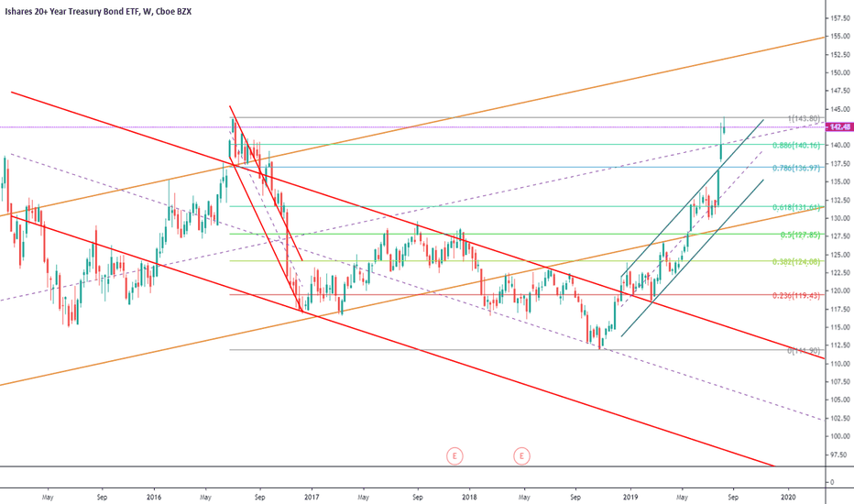Select the Fibonacci 0.5(127.85) level label
Screen dimensions: 854x504
(800, 235)
